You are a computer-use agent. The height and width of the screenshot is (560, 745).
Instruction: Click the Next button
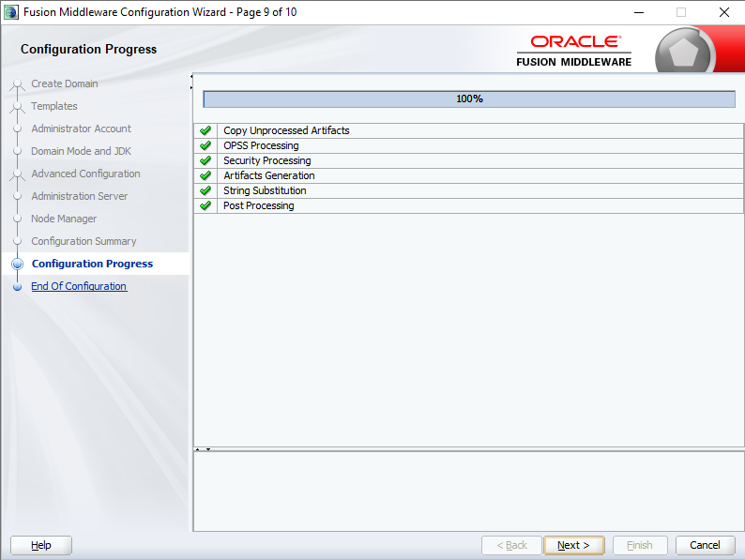(573, 545)
